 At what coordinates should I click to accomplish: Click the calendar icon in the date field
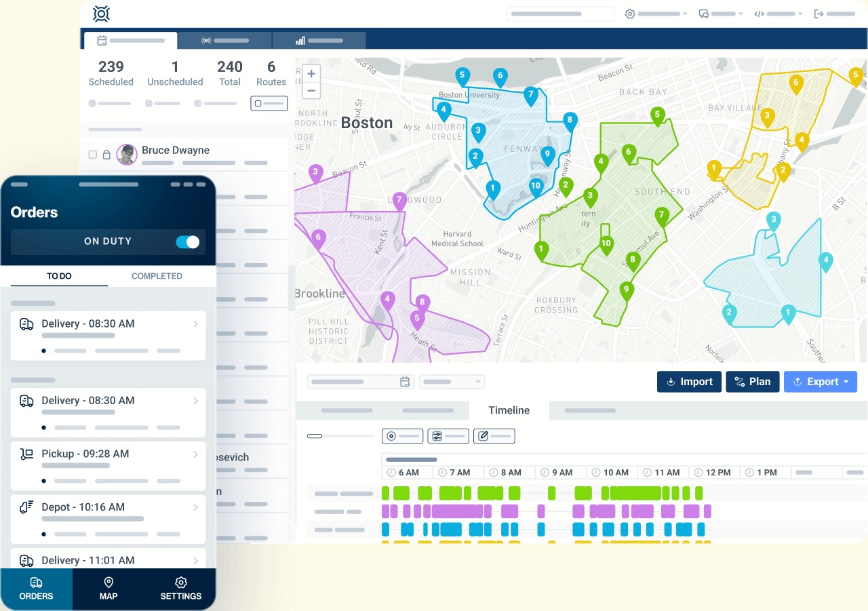405,382
